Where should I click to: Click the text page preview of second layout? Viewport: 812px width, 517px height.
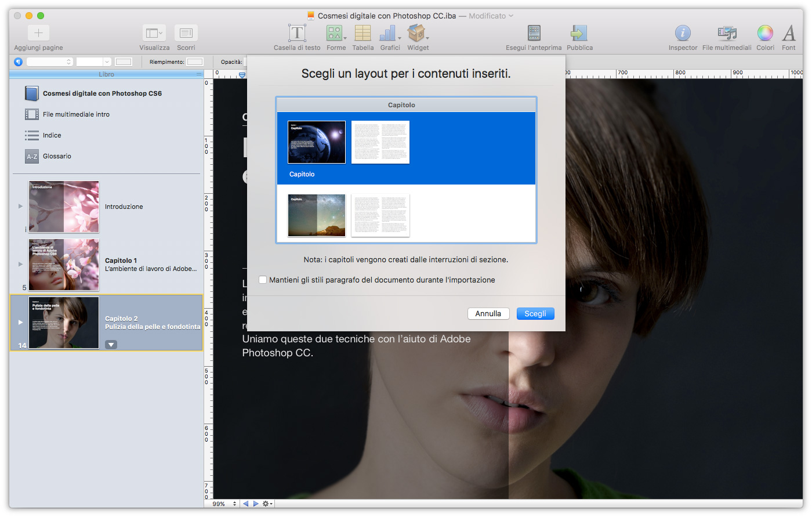click(x=380, y=215)
